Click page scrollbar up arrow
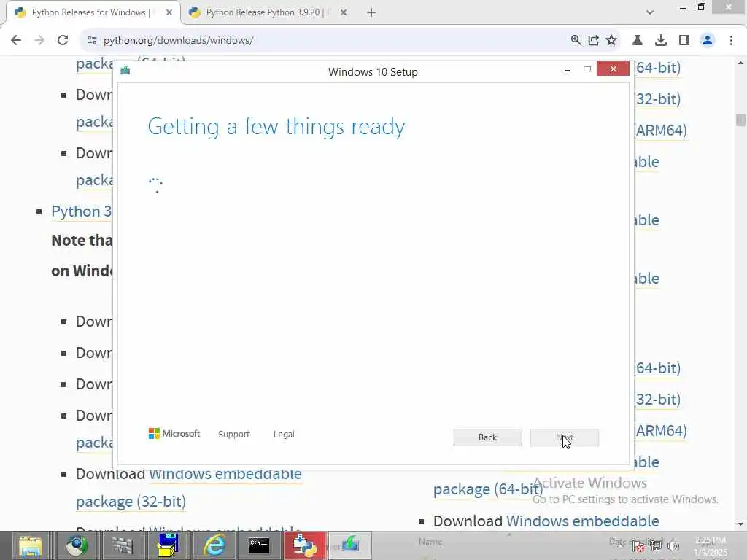 (740, 63)
